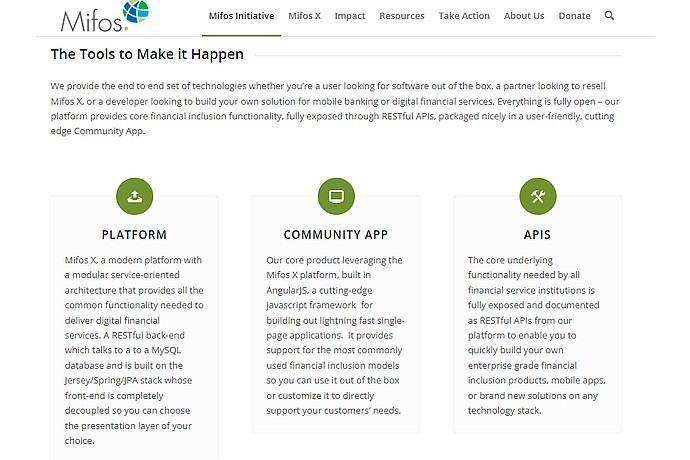Open the Mifos X menu item
This screenshot has height=460, width=690.
coord(305,16)
